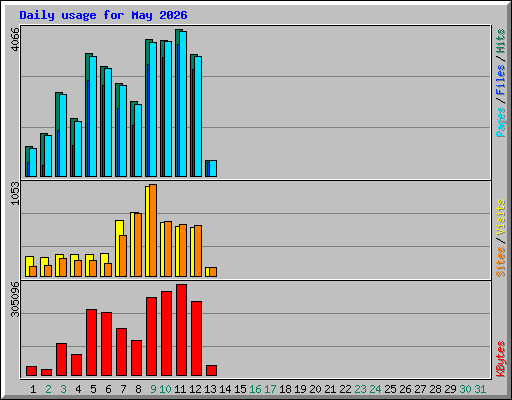
Task: Click the cyan Pages bar for day 1
Action: 33,163
